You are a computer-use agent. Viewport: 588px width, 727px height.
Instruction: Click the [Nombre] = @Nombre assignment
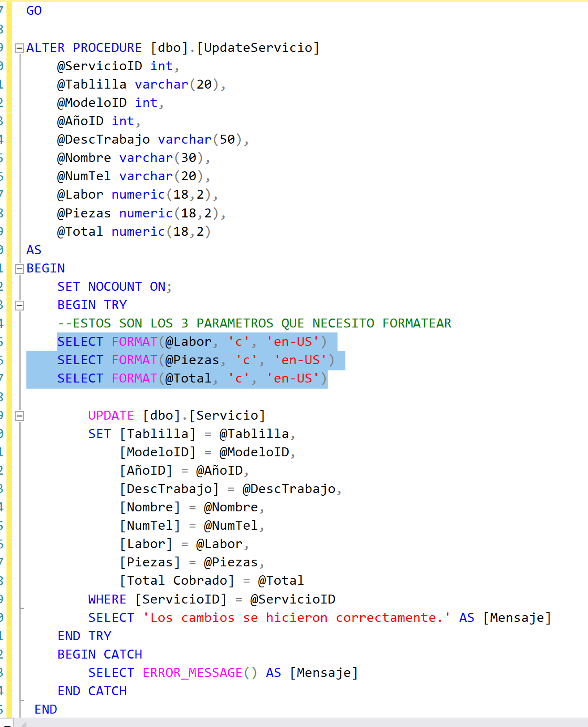192,507
